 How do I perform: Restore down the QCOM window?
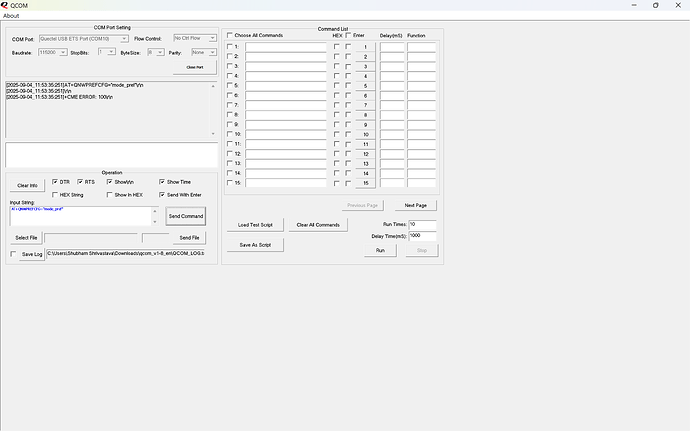coord(656,5)
